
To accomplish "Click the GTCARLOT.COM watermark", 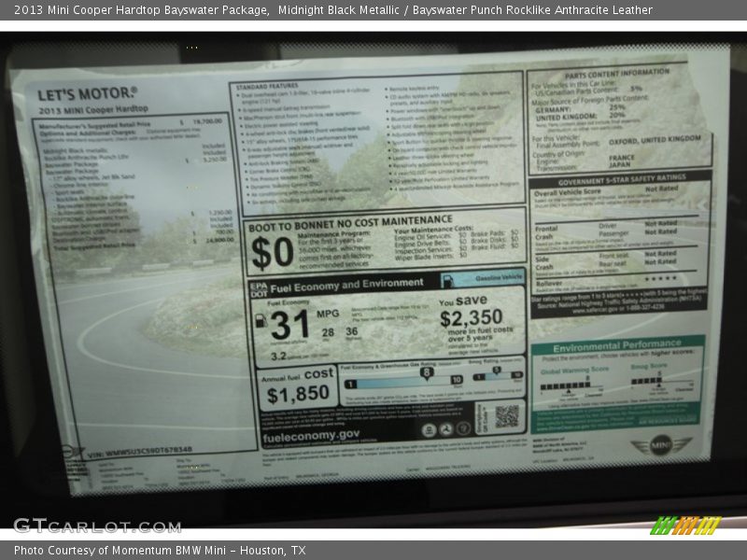I will (x=97, y=525).
